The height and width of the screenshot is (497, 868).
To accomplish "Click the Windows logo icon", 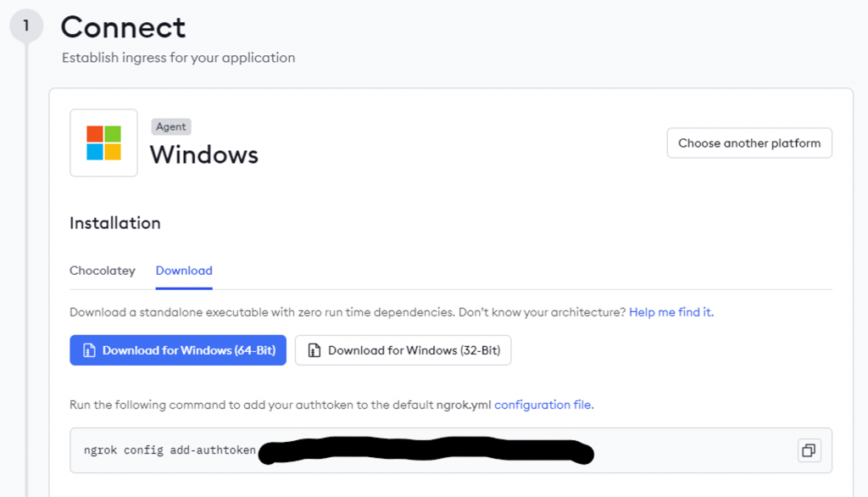I will pos(103,142).
